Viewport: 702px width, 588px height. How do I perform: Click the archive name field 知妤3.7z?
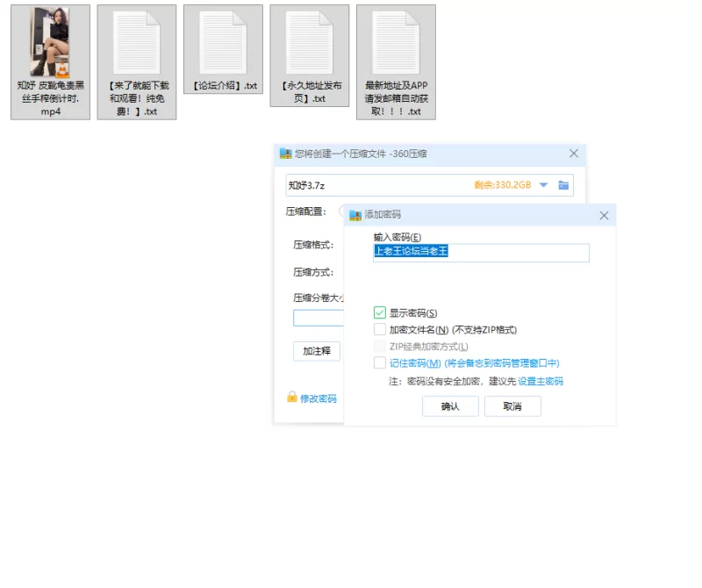click(429, 185)
